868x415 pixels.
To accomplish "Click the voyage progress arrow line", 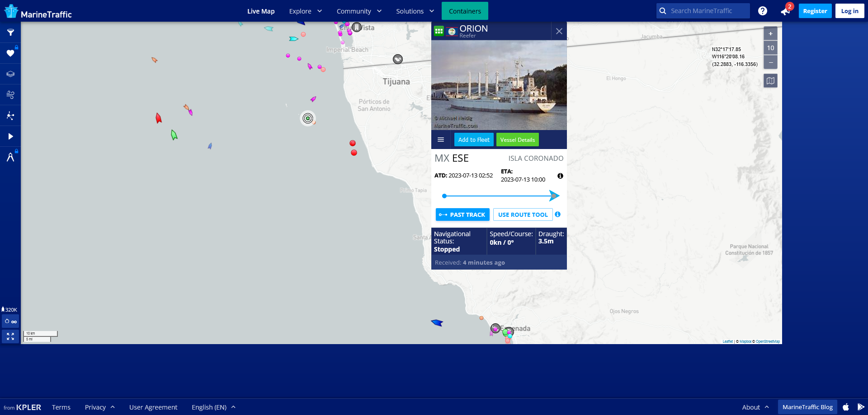I will [x=501, y=196].
